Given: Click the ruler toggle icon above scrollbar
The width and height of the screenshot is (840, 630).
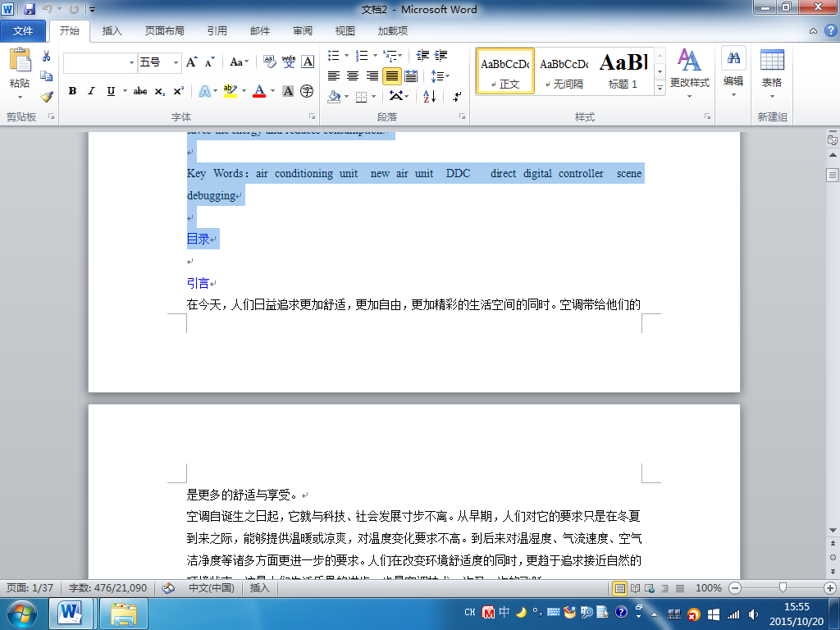Looking at the screenshot, I should 833,140.
